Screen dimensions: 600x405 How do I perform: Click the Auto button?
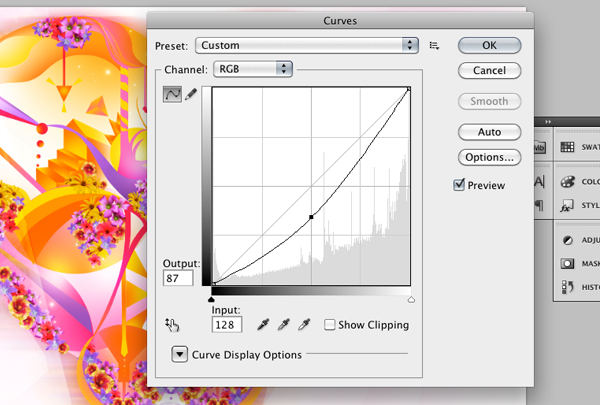(x=489, y=132)
